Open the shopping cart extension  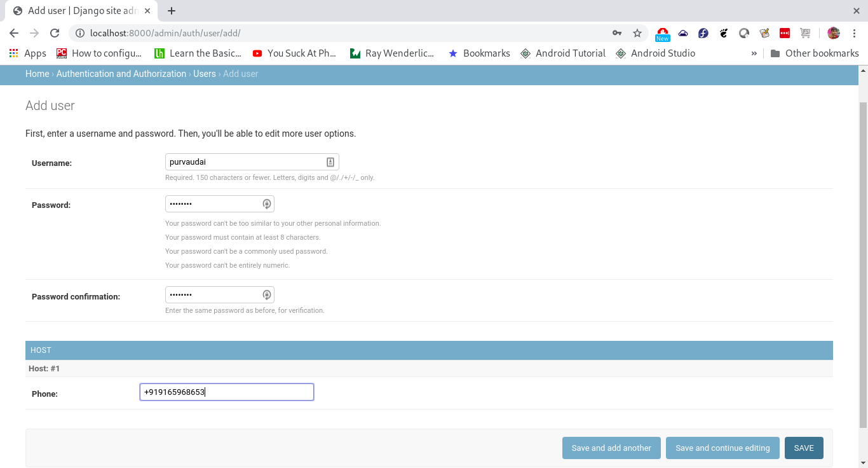[x=805, y=33]
